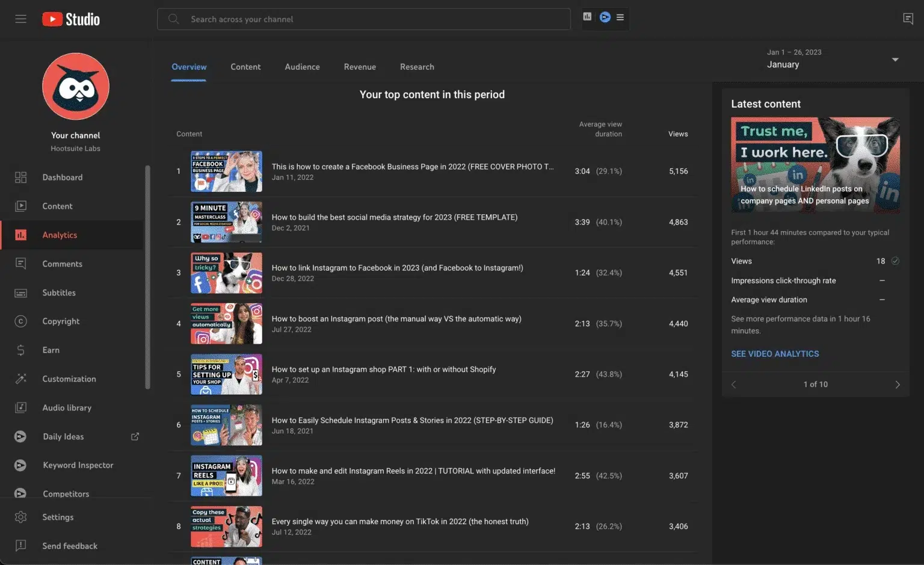Open link Instagram to Facebook video title
The image size is (924, 565).
tap(397, 268)
